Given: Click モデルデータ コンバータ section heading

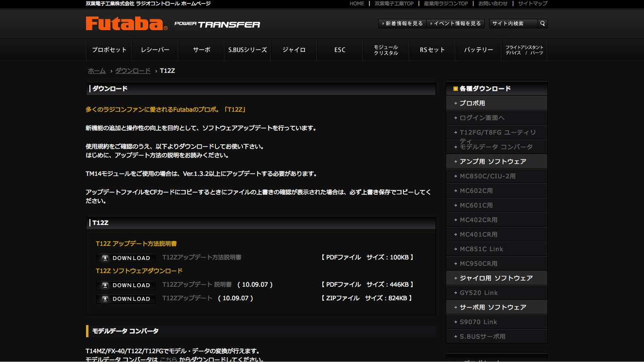Looking at the screenshot, I should click(125, 331).
